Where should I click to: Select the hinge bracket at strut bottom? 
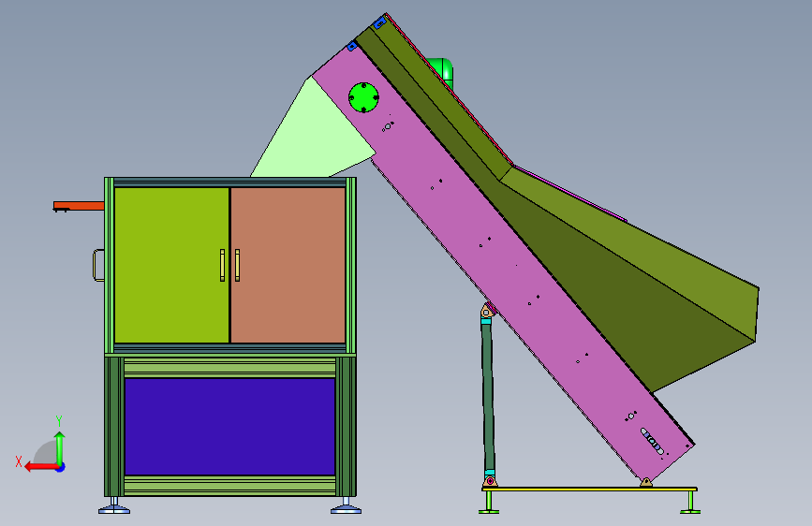[490, 481]
